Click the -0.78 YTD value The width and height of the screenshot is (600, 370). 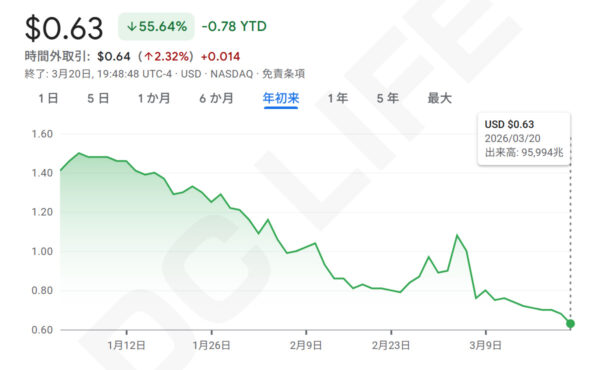point(234,26)
